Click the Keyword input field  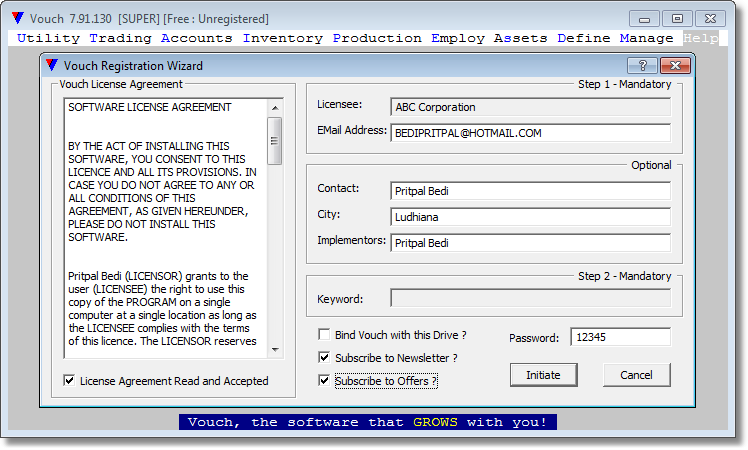[530, 298]
